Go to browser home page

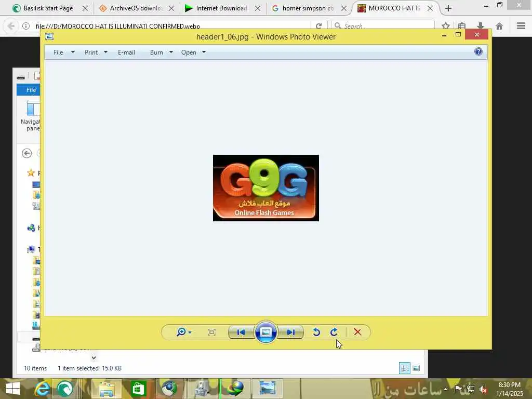[499, 26]
